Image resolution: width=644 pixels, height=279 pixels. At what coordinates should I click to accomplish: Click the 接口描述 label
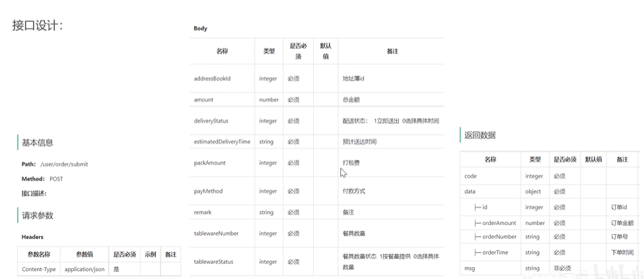34,193
